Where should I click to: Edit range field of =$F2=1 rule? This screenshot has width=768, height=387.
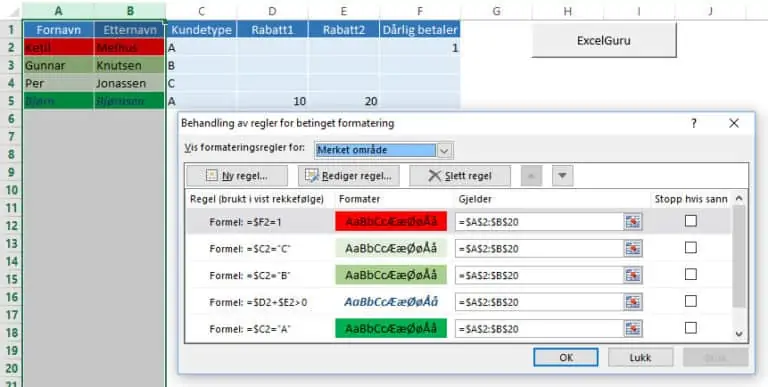(x=539, y=222)
